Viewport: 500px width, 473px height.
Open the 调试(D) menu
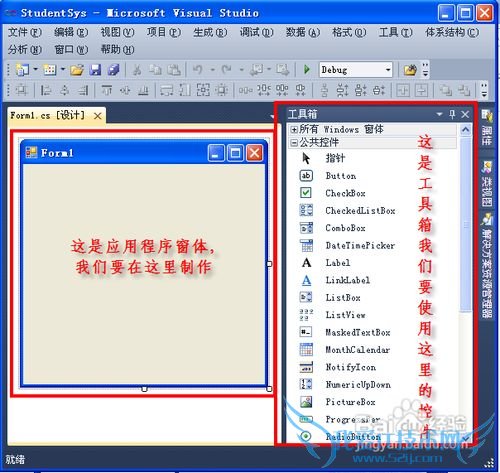[x=256, y=32]
